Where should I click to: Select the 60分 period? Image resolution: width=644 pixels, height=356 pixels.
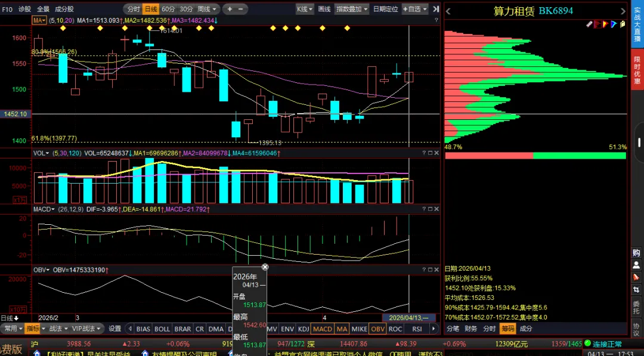(168, 8)
